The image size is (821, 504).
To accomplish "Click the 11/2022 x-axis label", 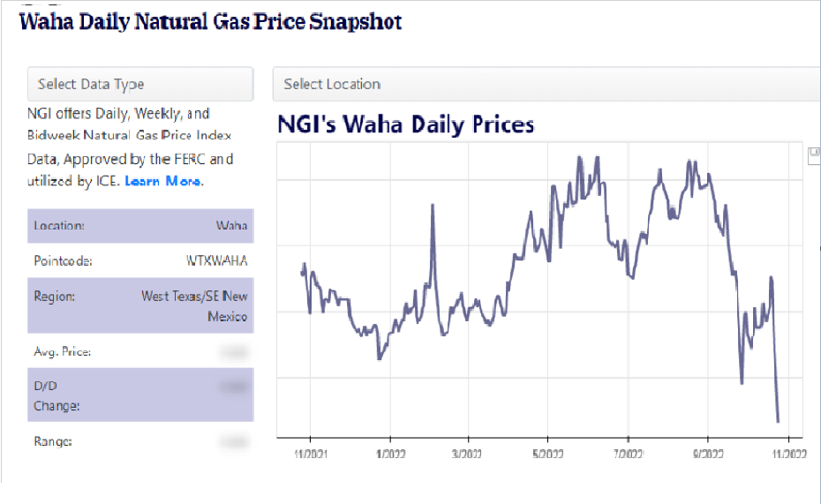I will [x=788, y=454].
